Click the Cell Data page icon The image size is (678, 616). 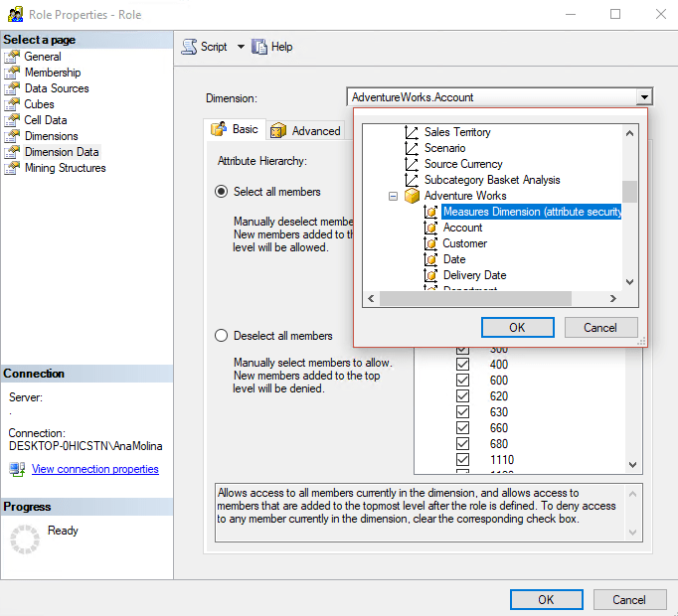coord(12,120)
